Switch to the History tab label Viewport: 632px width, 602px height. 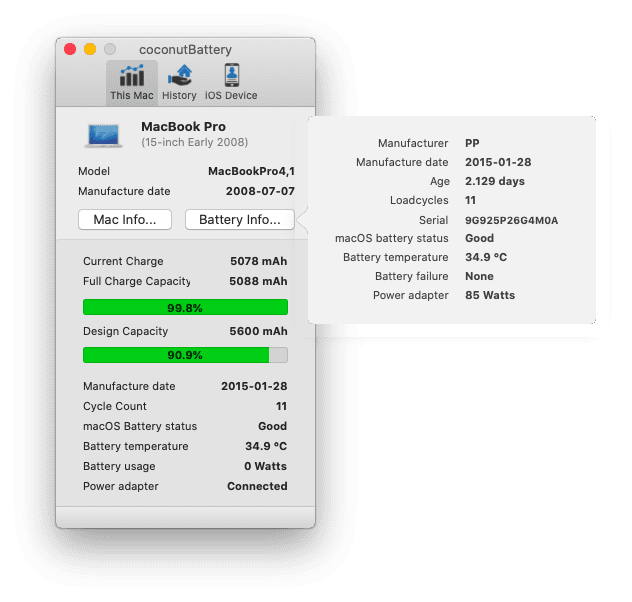pos(179,95)
